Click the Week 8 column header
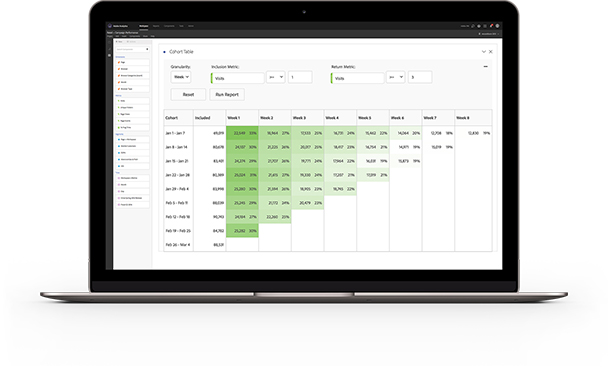 [x=473, y=118]
